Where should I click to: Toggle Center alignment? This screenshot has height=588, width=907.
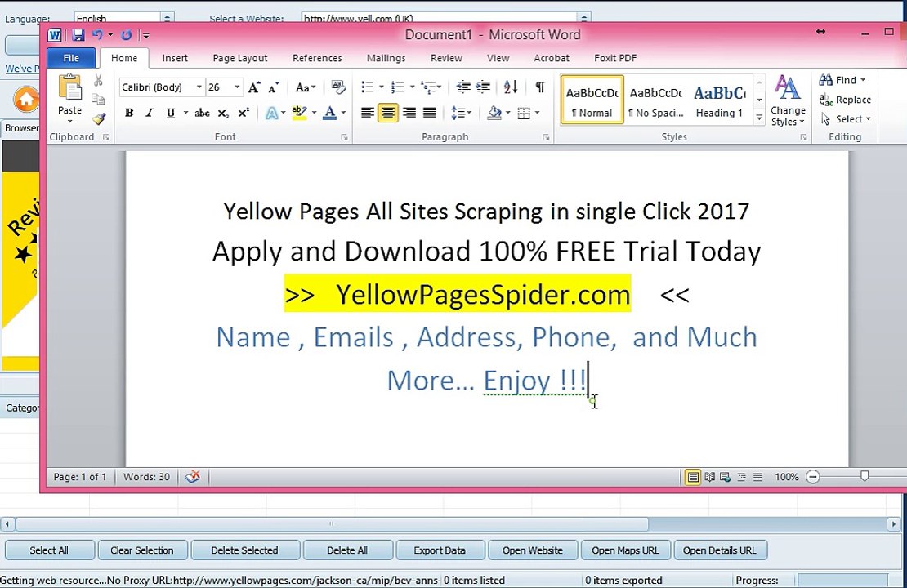[x=388, y=113]
